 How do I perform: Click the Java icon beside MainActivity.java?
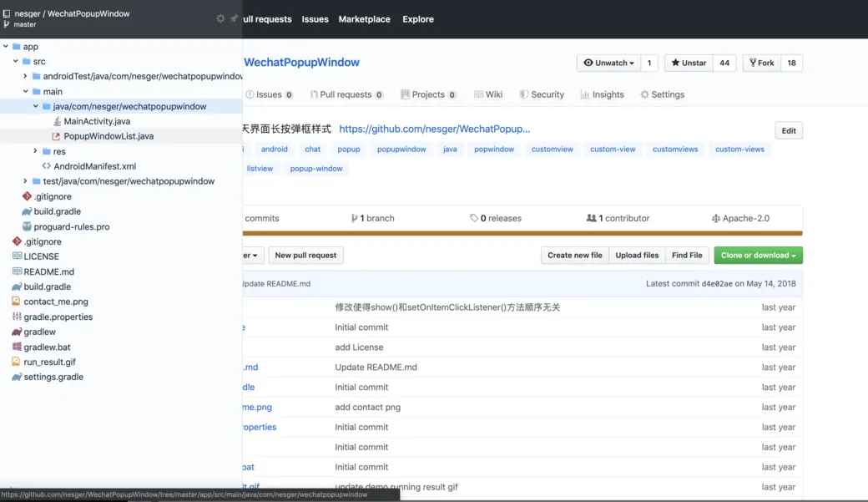coord(57,121)
